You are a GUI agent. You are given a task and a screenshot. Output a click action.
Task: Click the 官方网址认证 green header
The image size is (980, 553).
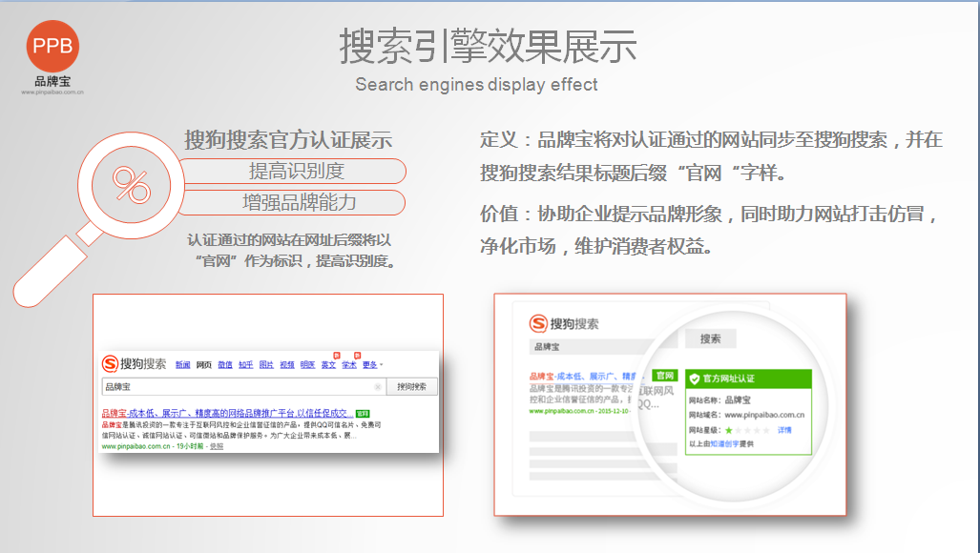click(749, 379)
